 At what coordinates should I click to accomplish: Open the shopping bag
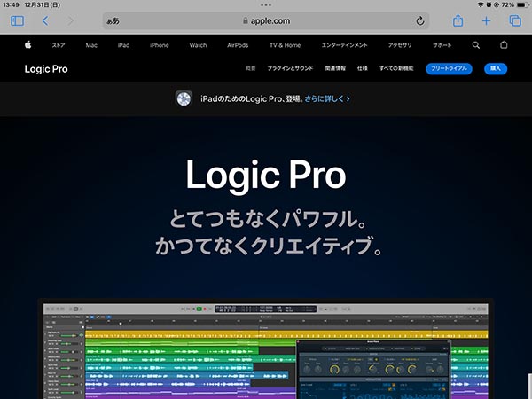pos(504,45)
